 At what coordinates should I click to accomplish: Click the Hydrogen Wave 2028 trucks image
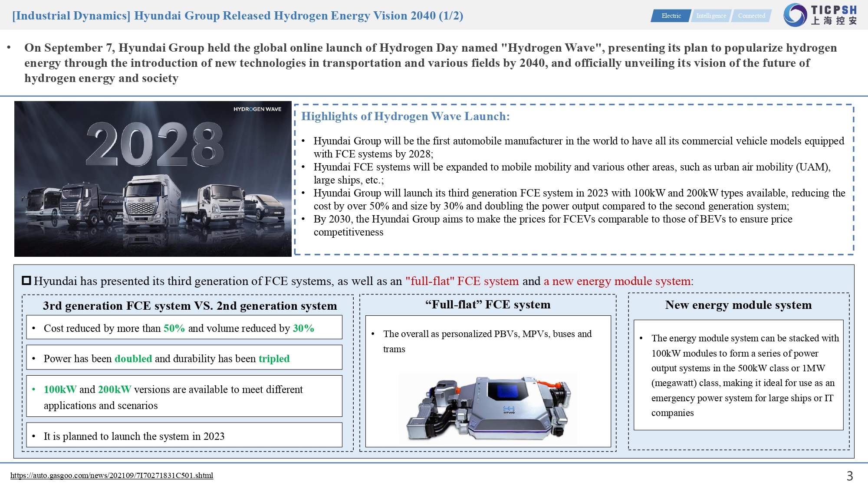tap(153, 179)
